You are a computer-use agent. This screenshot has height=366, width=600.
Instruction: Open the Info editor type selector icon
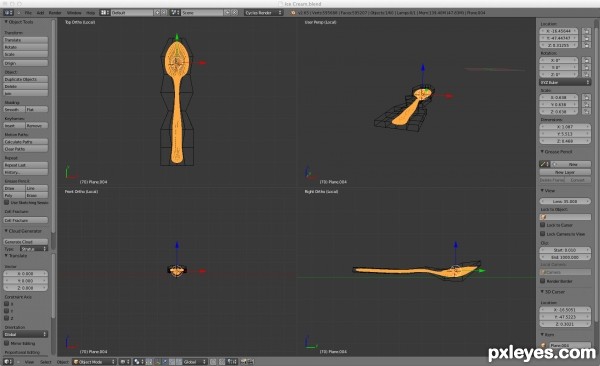tap(8, 13)
